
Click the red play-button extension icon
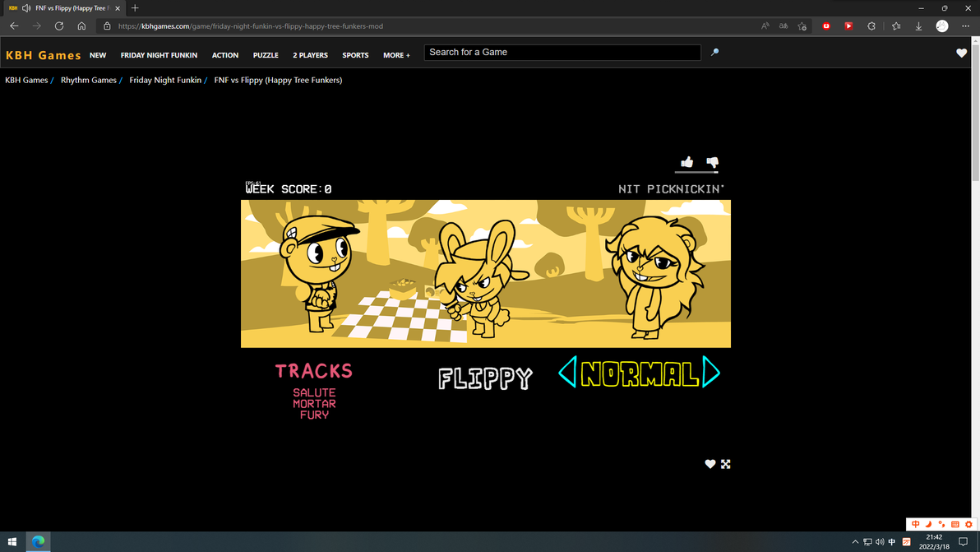point(848,26)
